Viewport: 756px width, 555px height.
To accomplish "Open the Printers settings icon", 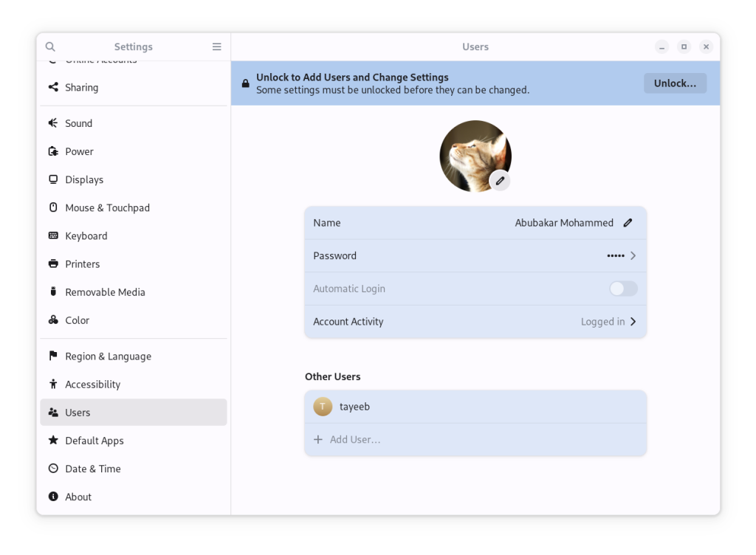I will (x=52, y=263).
